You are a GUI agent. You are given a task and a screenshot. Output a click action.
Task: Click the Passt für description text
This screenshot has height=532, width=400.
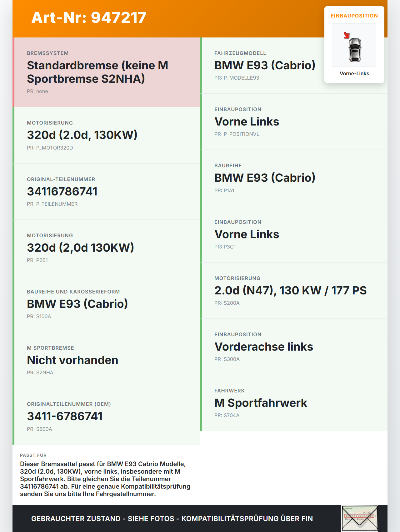pyautogui.click(x=106, y=479)
